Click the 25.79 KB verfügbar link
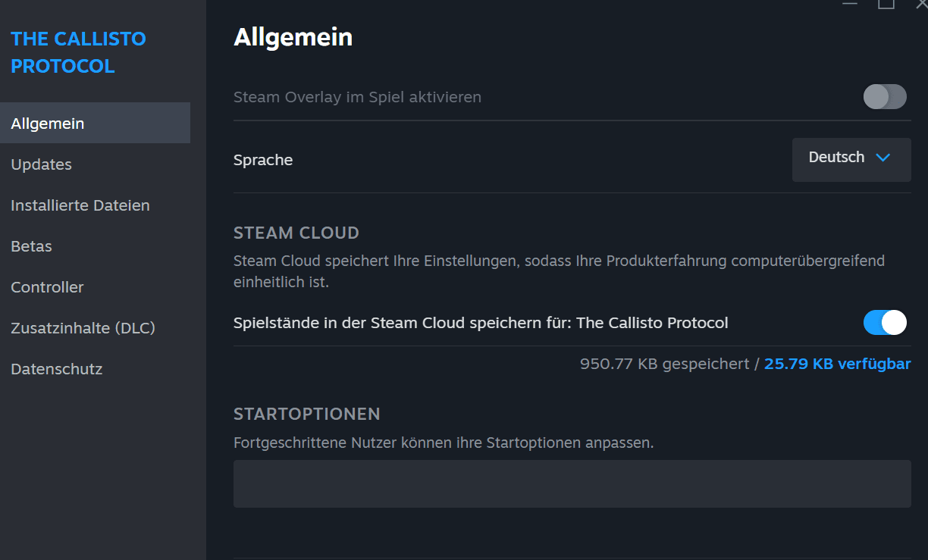928x560 pixels. 837,364
